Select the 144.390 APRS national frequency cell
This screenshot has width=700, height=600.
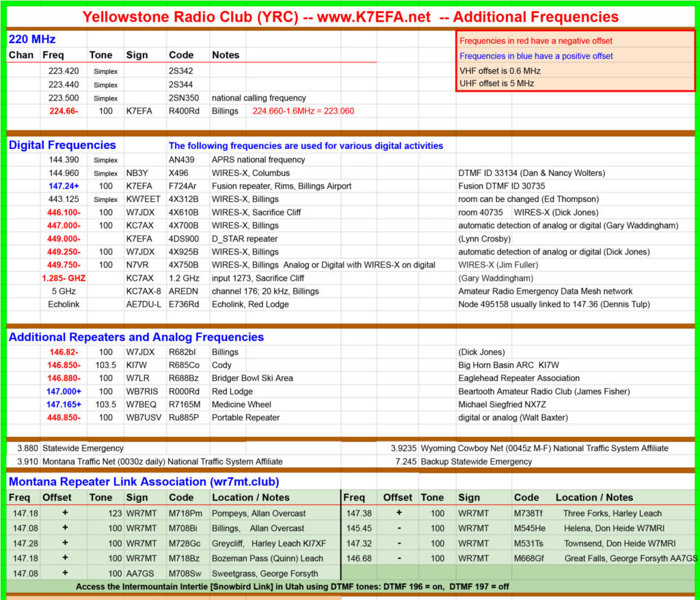click(x=64, y=159)
